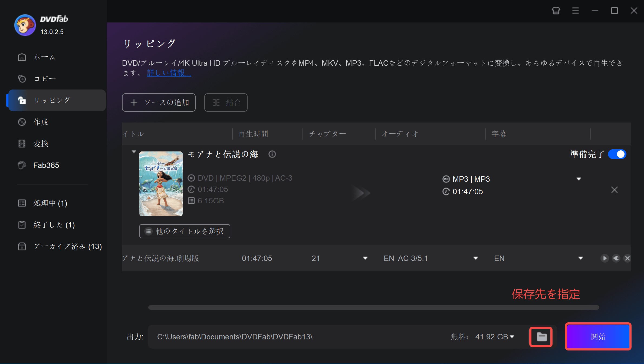The image size is (644, 364).
Task: Collapse the モアナと伝説の海 source entry
Action: [x=134, y=152]
